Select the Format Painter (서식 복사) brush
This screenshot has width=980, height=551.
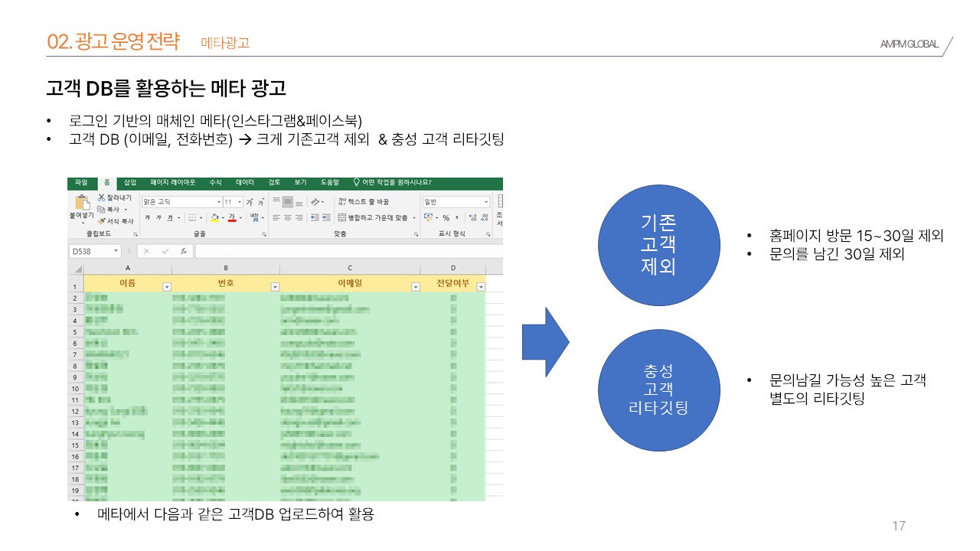101,220
